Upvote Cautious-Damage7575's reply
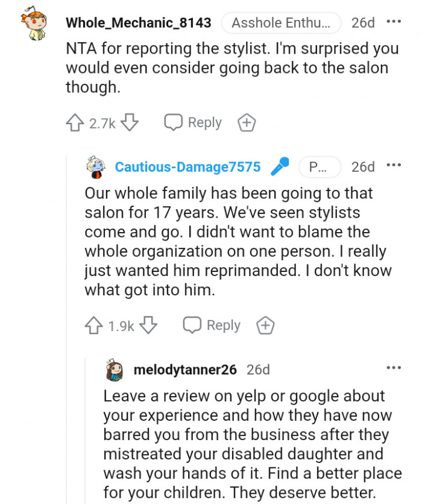This screenshot has height=504, width=422. click(x=94, y=326)
